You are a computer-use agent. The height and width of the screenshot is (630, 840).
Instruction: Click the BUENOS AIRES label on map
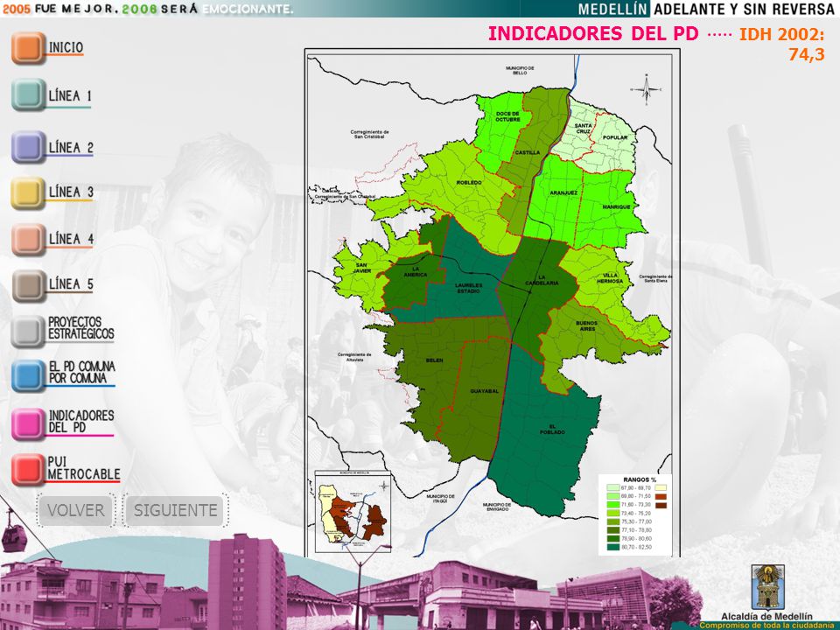(586, 326)
